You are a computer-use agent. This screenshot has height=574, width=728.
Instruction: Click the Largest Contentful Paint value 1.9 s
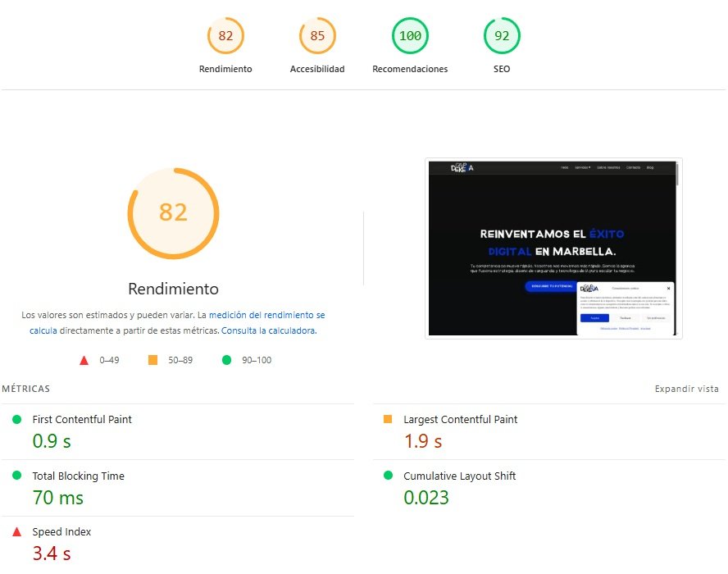(423, 441)
